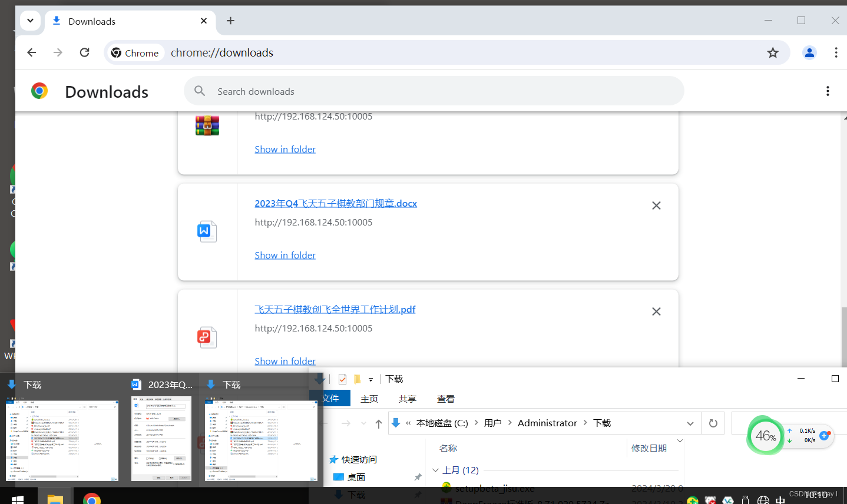
Task: Click the Chrome taskbar icon
Action: 92,499
